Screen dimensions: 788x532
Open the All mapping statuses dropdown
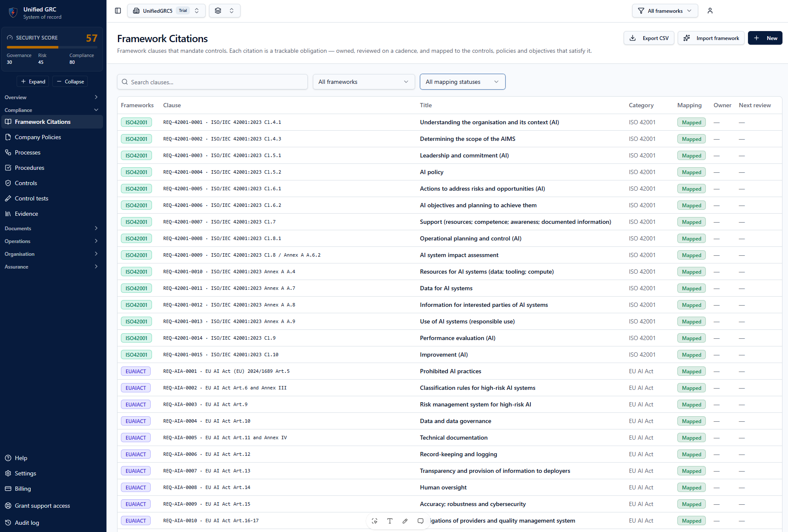pyautogui.click(x=462, y=82)
